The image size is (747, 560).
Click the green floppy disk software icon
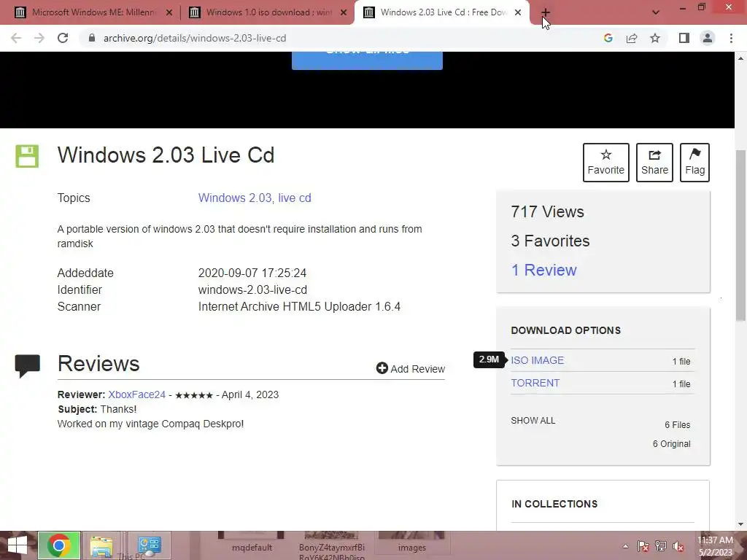point(27,156)
